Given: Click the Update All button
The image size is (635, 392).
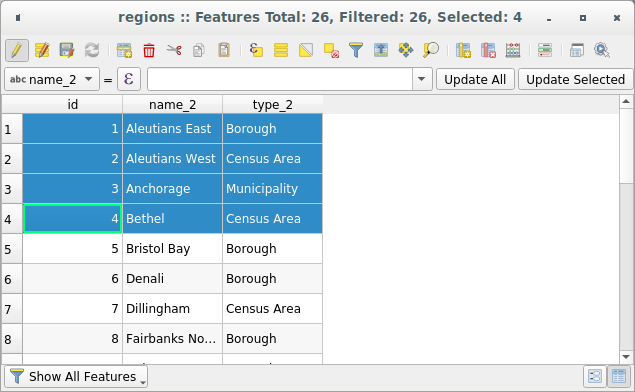Looking at the screenshot, I should tap(475, 79).
